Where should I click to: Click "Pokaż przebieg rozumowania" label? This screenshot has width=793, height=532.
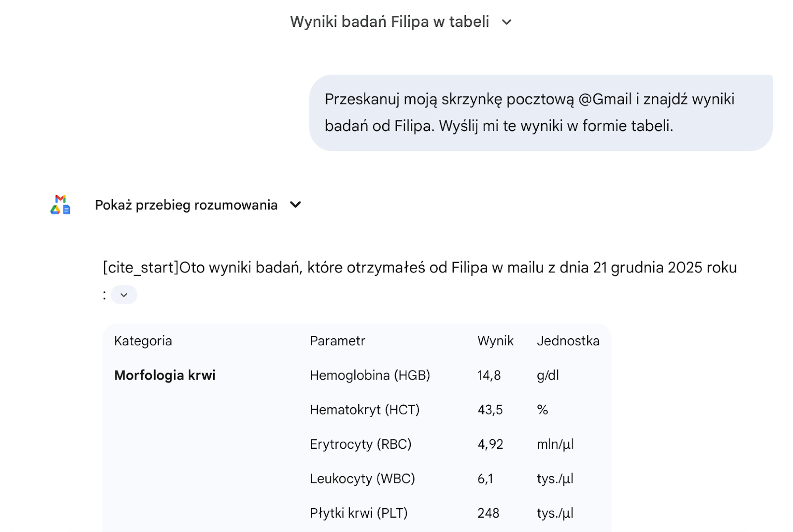coord(186,205)
